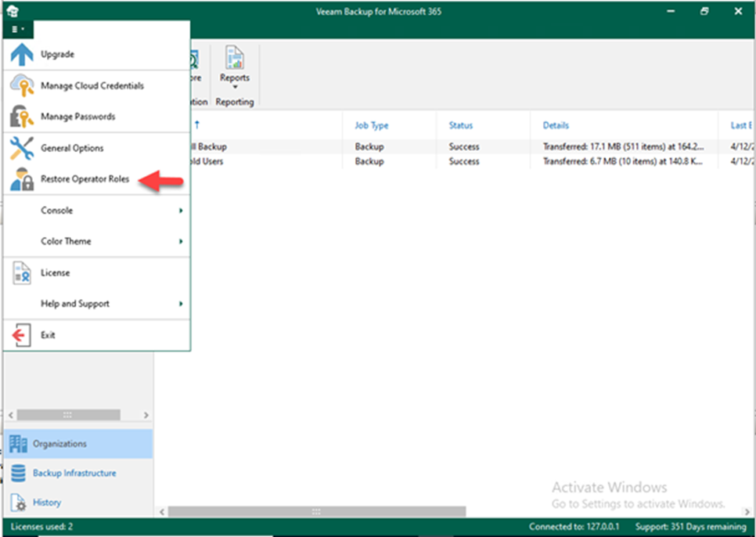This screenshot has height=537, width=756.
Task: Click the Restore Operator Roles icon
Action: 22,178
